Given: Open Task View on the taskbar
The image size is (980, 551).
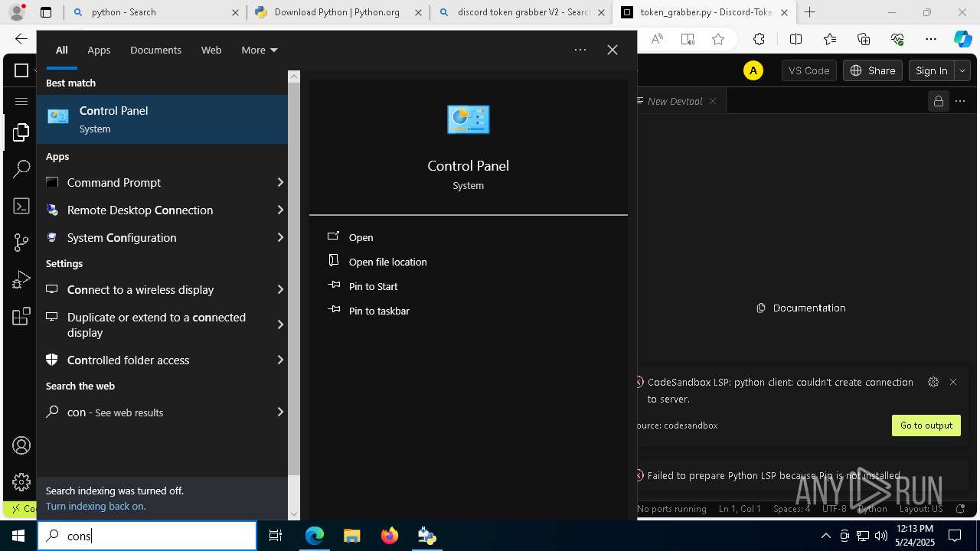Looking at the screenshot, I should pyautogui.click(x=276, y=536).
